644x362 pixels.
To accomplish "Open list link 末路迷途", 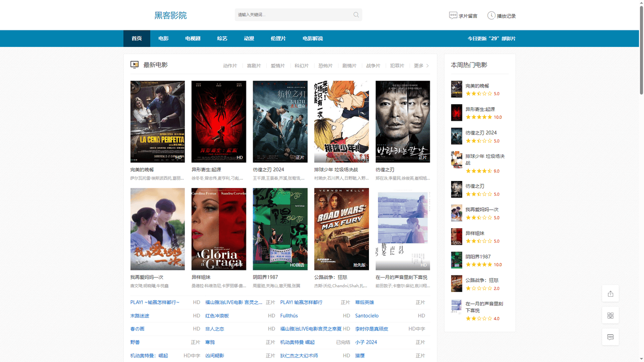I will coord(140,316).
